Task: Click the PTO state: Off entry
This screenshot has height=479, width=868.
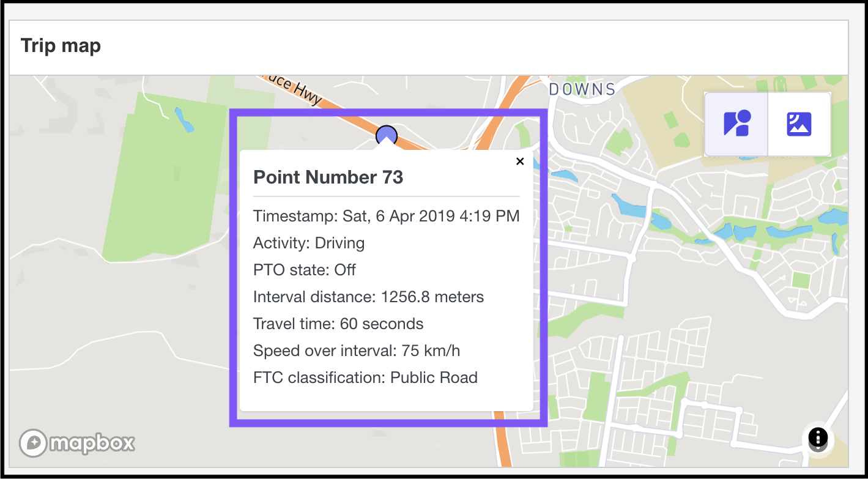Action: tap(305, 270)
